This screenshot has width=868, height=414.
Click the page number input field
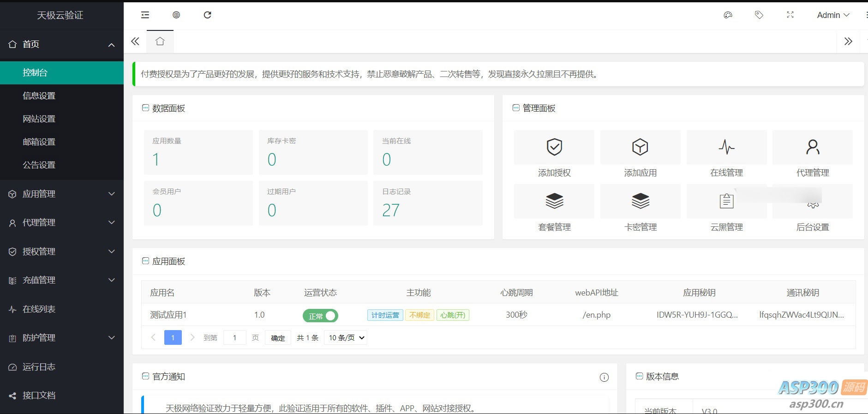tap(234, 338)
